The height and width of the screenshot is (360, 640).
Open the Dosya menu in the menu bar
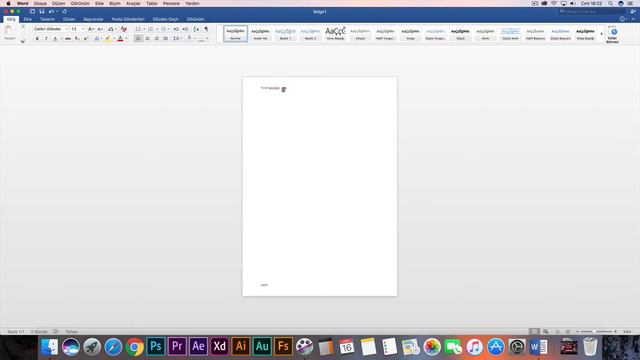[x=40, y=3]
